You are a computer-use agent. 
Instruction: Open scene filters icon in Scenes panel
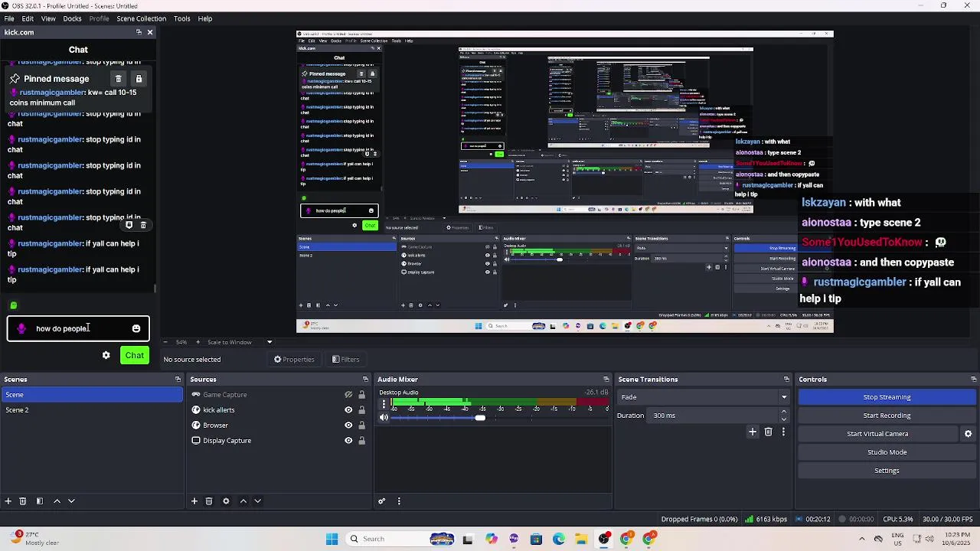click(39, 501)
